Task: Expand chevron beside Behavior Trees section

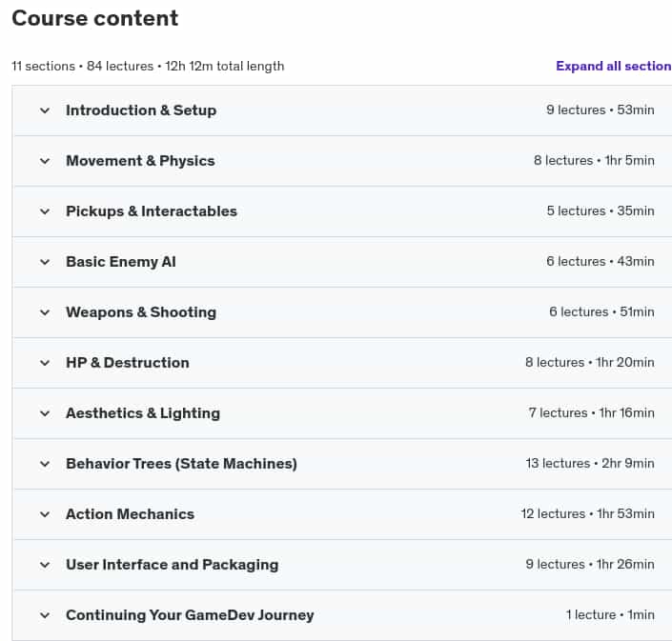Action: 45,464
